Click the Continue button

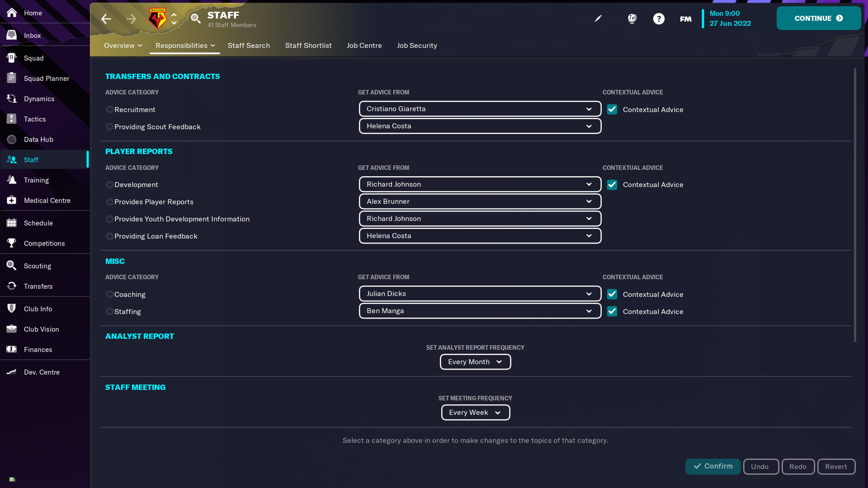(x=818, y=19)
